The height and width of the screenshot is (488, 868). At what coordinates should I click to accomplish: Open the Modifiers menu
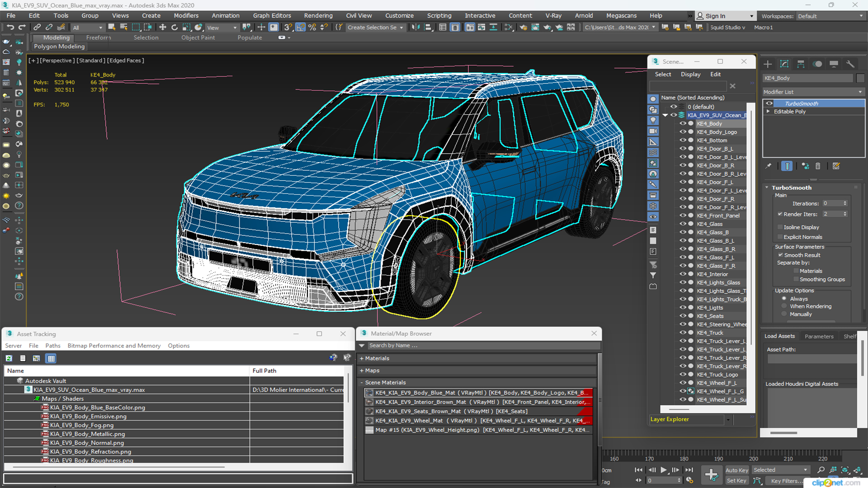pyautogui.click(x=186, y=15)
